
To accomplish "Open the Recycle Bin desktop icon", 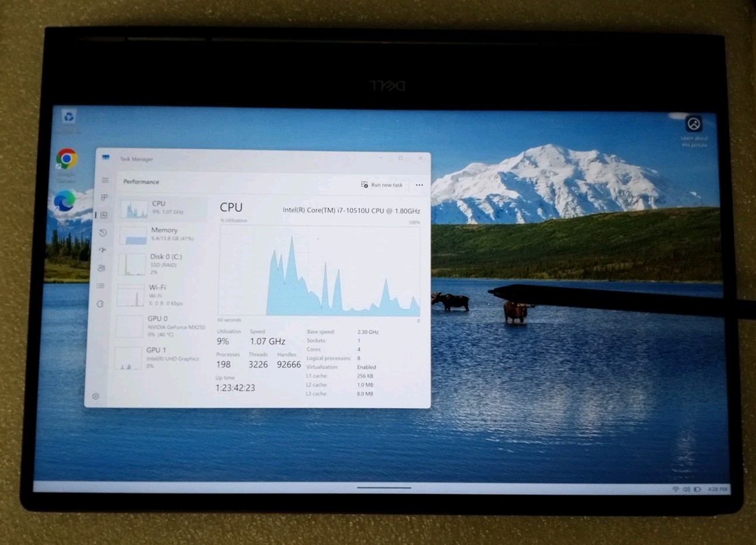I will point(69,117).
